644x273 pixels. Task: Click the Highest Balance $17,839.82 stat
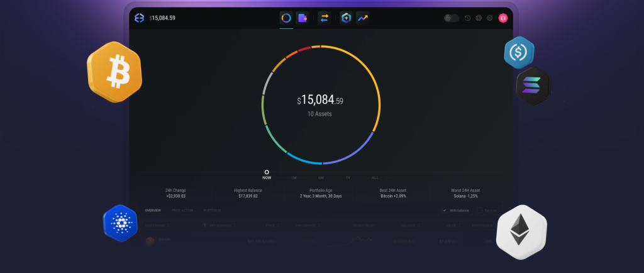[x=248, y=193]
